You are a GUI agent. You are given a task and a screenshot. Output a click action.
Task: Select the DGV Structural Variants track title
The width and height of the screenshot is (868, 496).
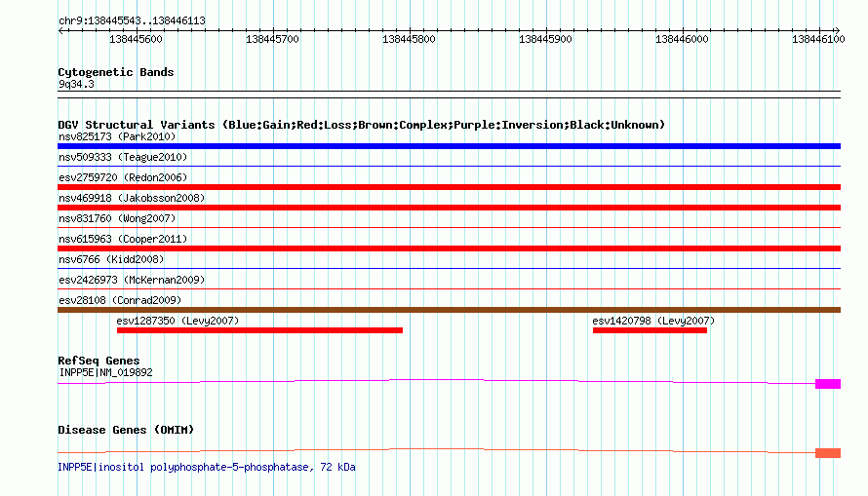[361, 125]
